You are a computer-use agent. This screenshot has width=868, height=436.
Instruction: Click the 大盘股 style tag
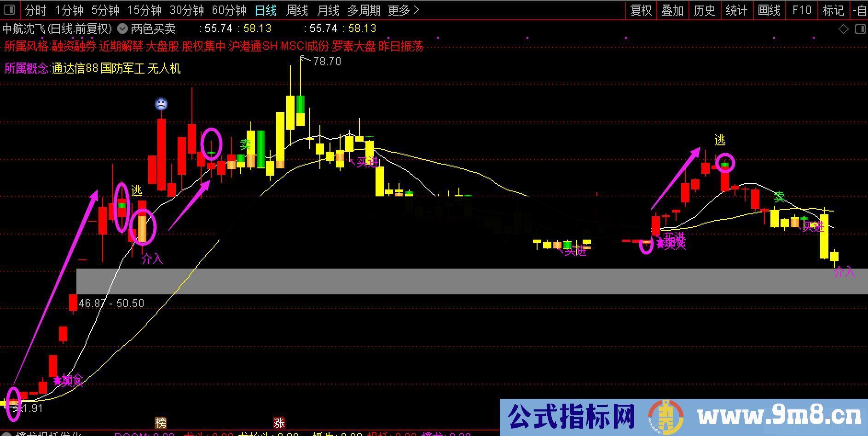pos(162,46)
